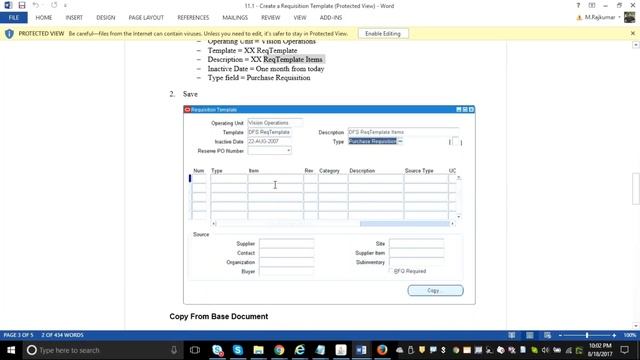Open the VIEW ribbon tab
The image size is (640, 360).
(x=300, y=18)
